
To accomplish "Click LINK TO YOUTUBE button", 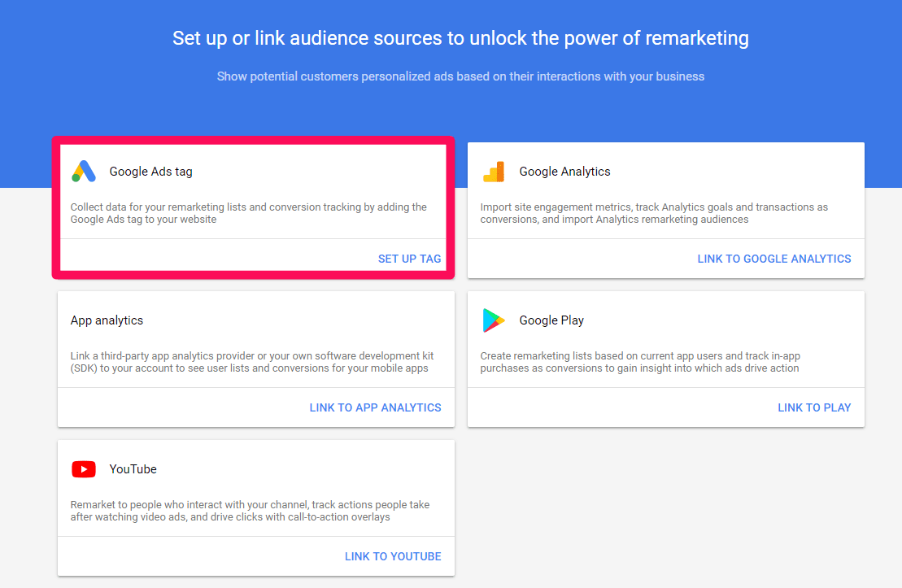I will point(393,556).
